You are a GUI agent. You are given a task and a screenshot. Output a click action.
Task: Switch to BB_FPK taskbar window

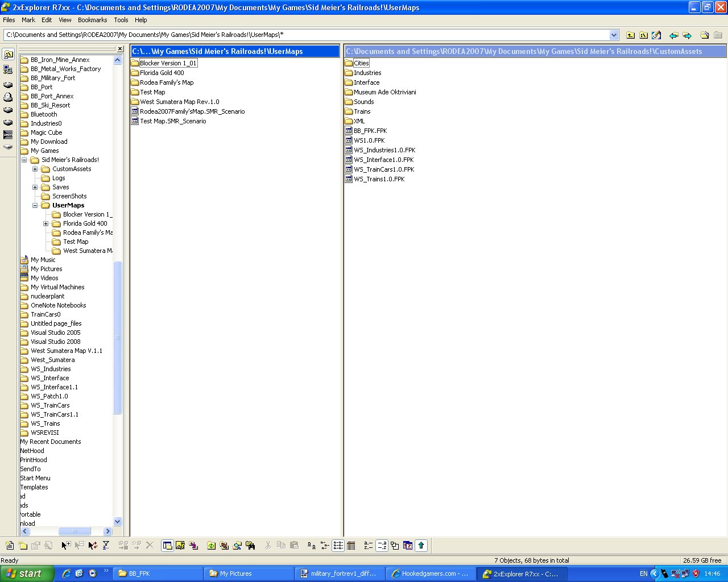coord(158,573)
